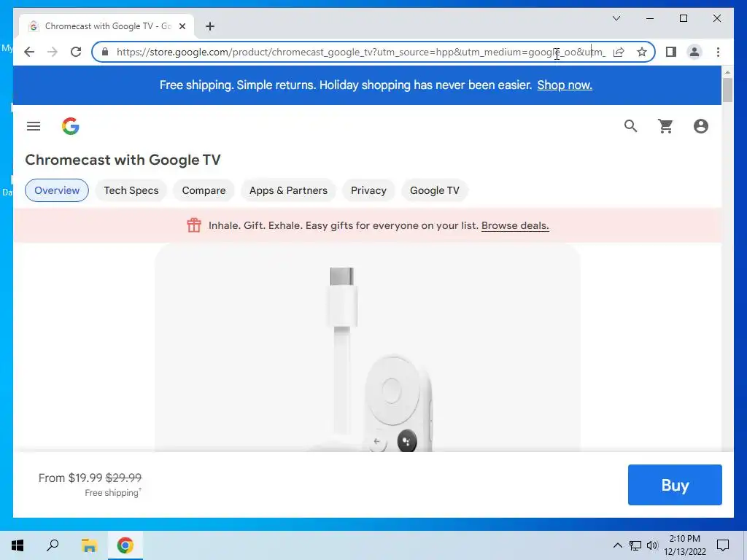Reload the current page
The width and height of the screenshot is (747, 560).
point(76,52)
